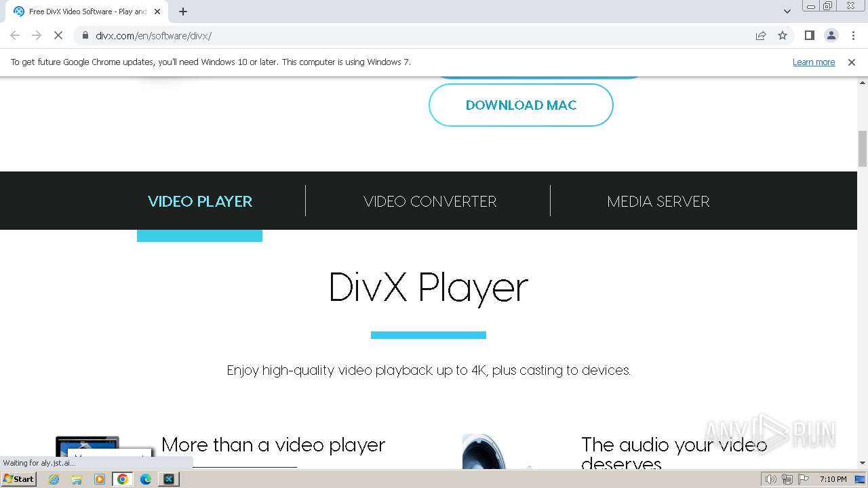Stop loading the page
This screenshot has width=868, height=488.
tap(58, 35)
